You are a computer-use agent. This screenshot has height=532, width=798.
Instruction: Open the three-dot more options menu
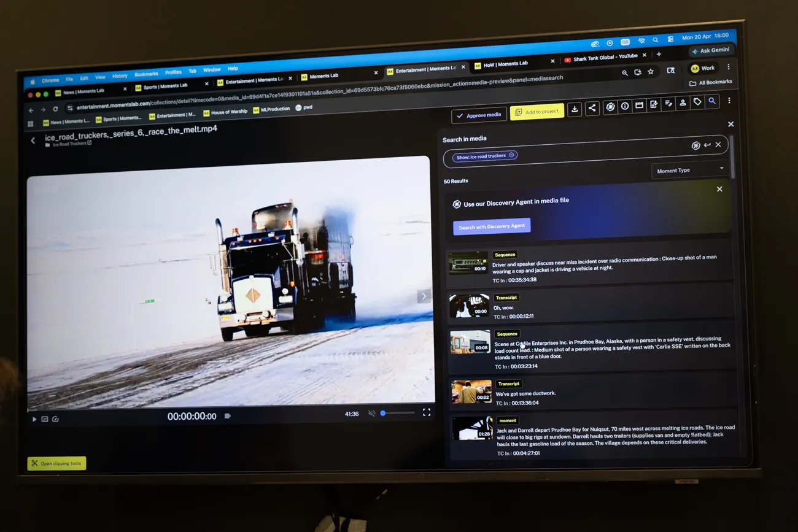729,100
